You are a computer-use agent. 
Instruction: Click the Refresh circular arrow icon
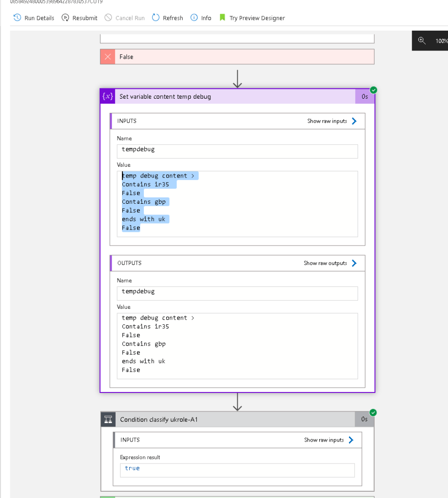155,18
